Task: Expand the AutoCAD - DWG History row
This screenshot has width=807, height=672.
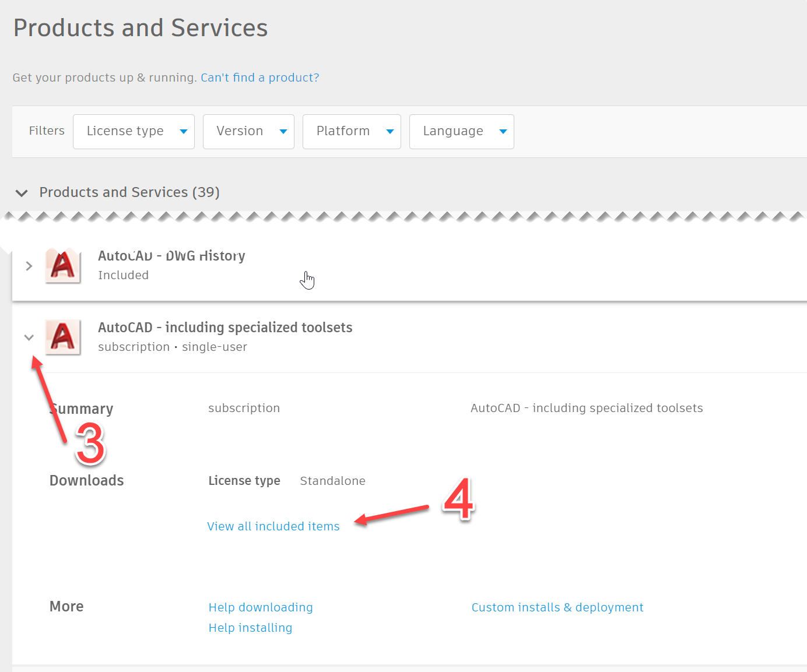Action: click(x=29, y=266)
